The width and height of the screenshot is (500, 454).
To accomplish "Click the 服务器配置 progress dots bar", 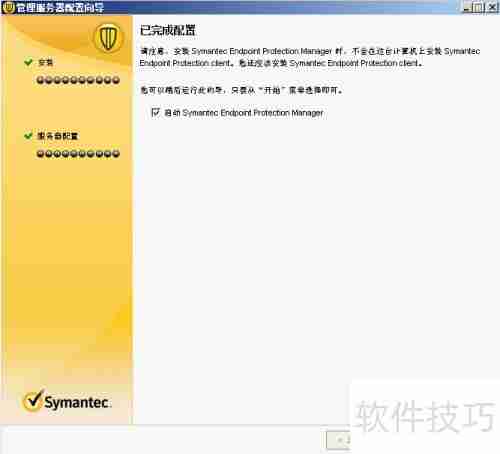I will coord(78,154).
